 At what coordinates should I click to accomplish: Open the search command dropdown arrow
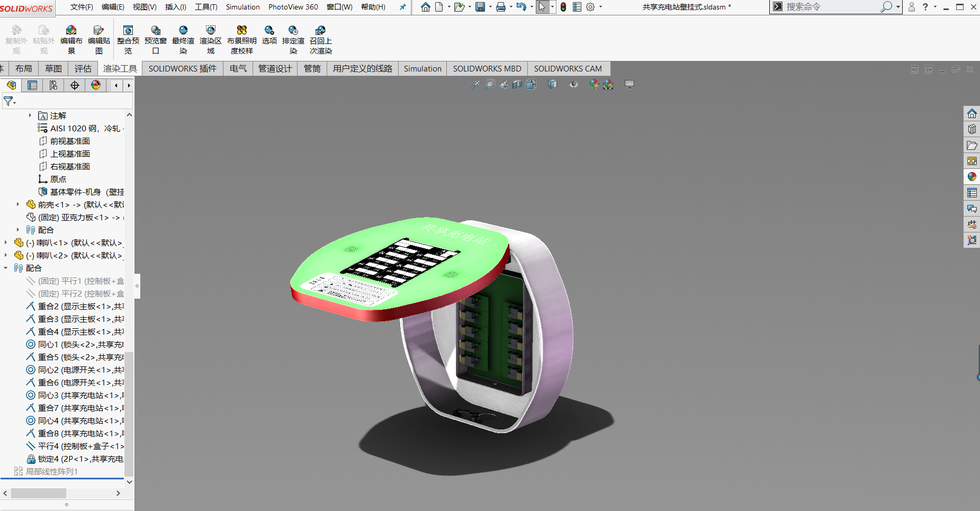pos(898,7)
